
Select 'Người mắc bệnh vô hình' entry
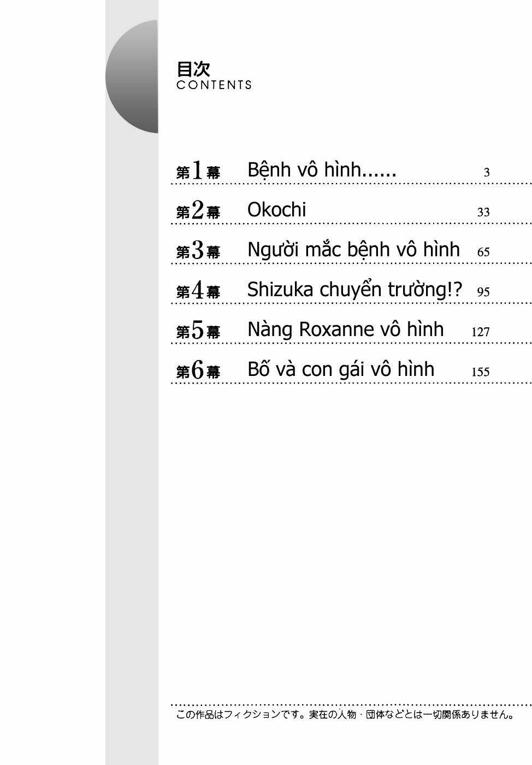pyautogui.click(x=353, y=250)
